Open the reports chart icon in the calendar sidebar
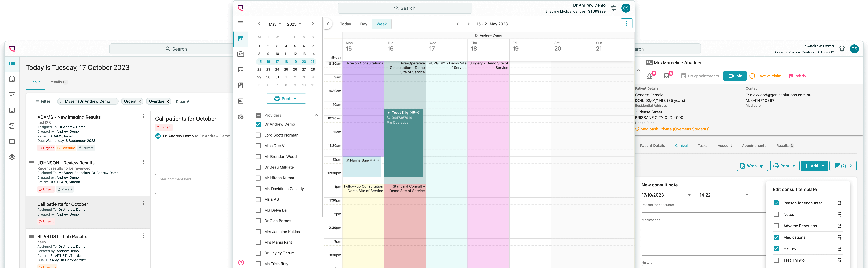868x268 pixels. point(241,101)
